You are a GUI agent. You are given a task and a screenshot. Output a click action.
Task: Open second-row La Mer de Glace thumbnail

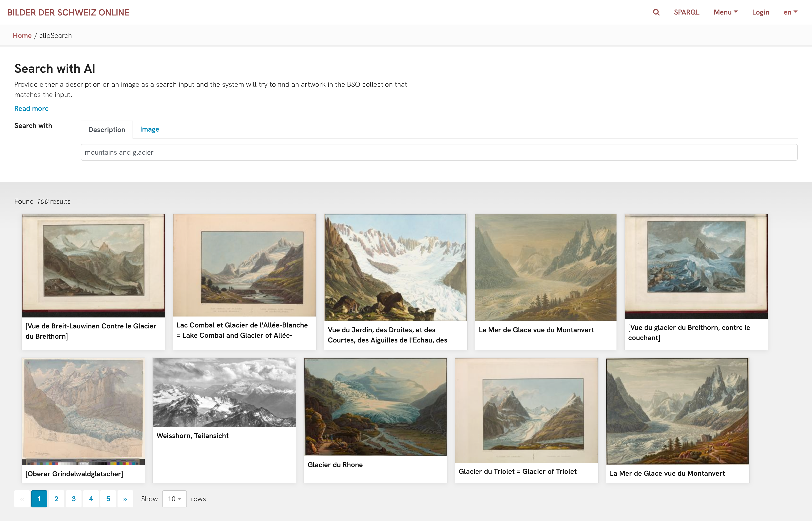coord(677,411)
